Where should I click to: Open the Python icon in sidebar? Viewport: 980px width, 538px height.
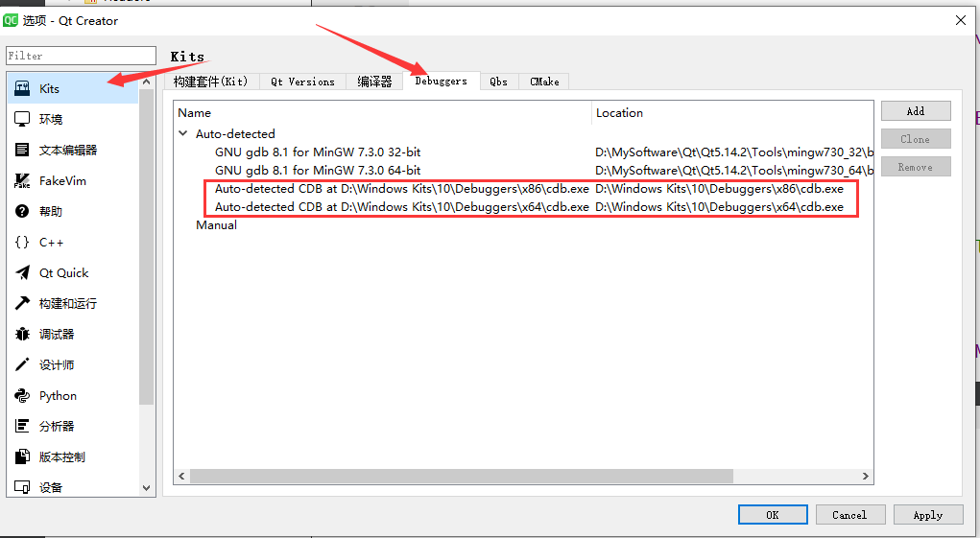22,396
